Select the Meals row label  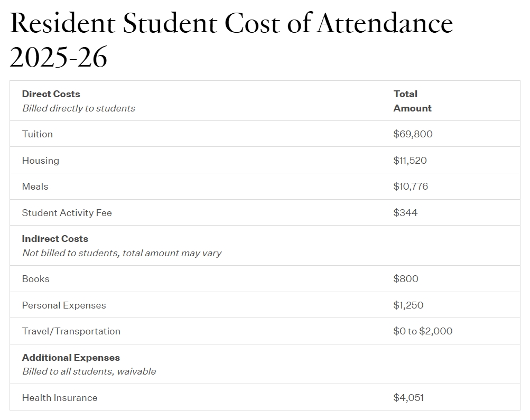pyautogui.click(x=35, y=186)
